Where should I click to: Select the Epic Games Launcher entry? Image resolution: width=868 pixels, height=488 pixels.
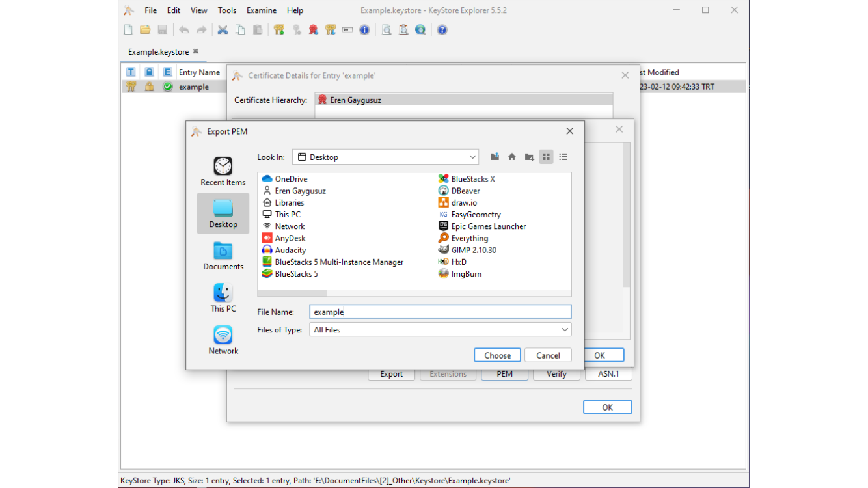tap(481, 226)
